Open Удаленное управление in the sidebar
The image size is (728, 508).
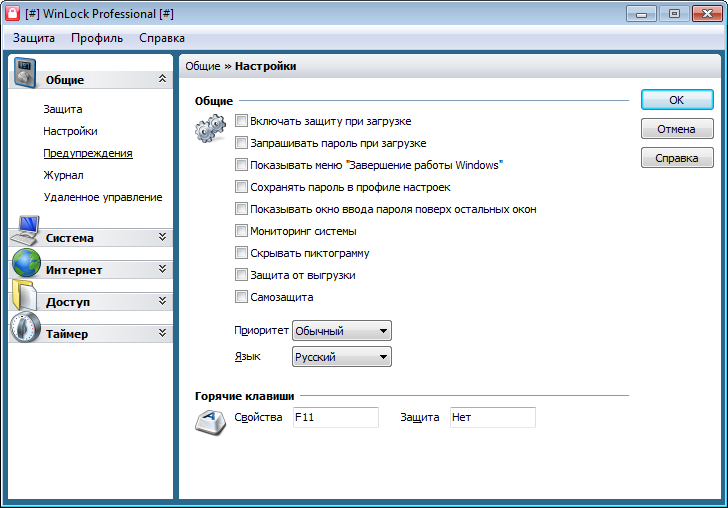(103, 197)
